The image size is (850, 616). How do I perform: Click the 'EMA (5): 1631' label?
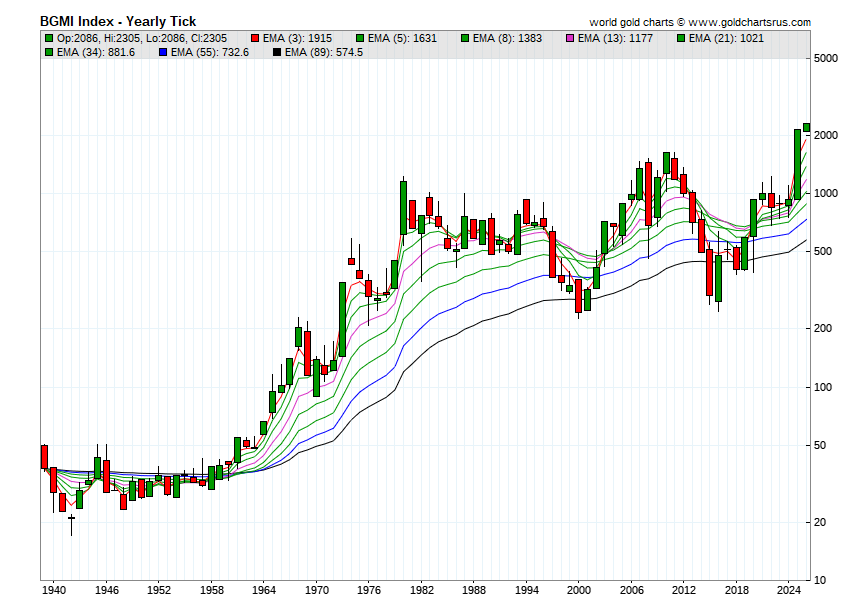(x=402, y=38)
